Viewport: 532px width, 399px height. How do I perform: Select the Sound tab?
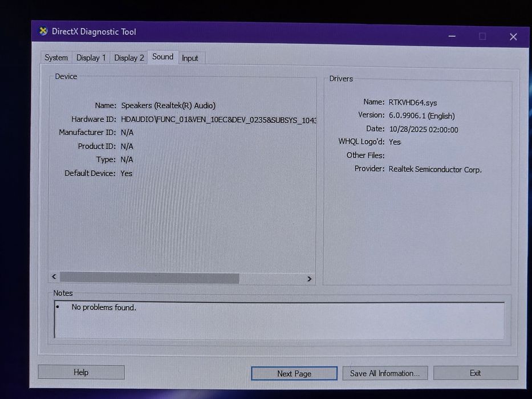[163, 57]
